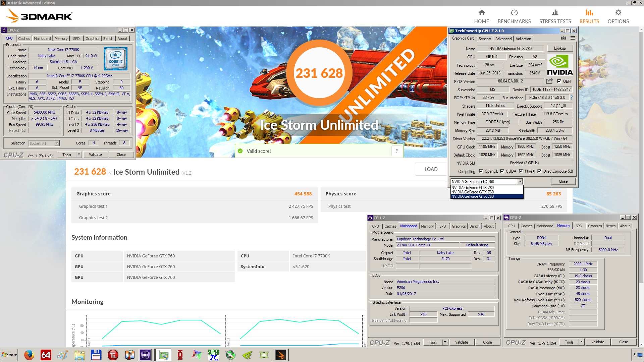Open Super PI from the taskbar
The height and width of the screenshot is (362, 644).
(213, 355)
